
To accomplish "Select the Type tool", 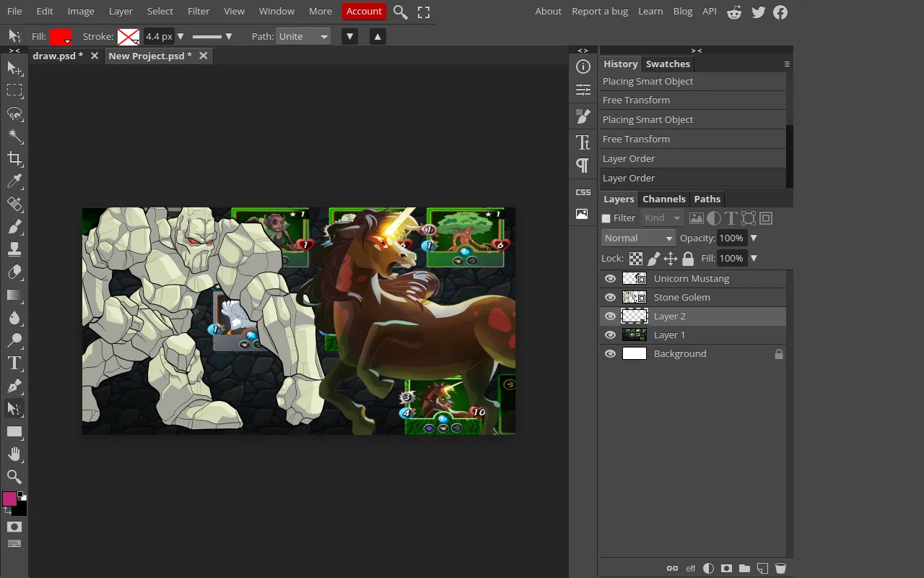I will click(x=14, y=363).
